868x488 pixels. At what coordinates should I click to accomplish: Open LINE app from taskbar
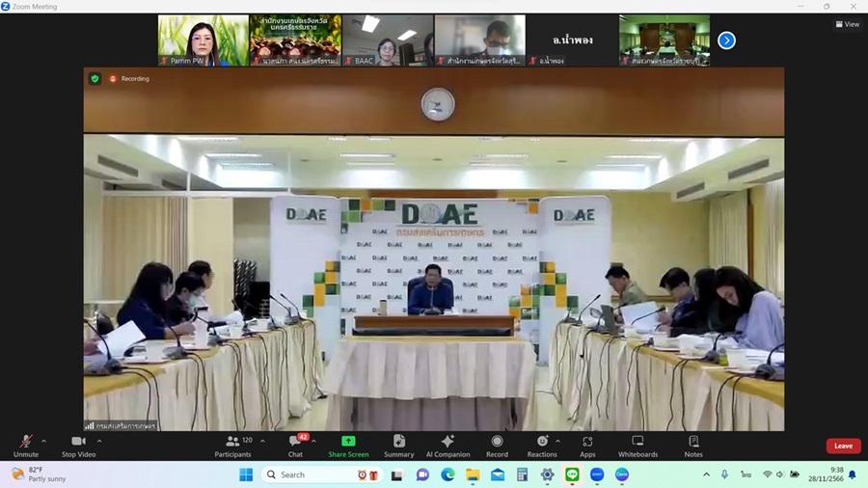point(572,474)
